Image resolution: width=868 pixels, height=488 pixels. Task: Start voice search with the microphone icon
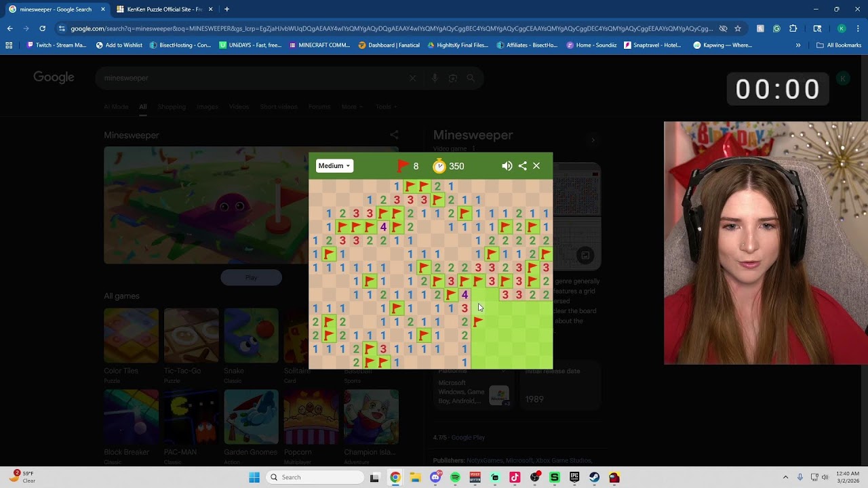[435, 78]
